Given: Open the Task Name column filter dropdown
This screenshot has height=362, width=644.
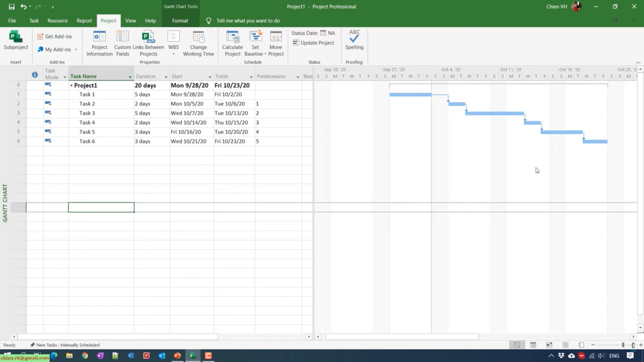Looking at the screenshot, I should click(x=130, y=77).
